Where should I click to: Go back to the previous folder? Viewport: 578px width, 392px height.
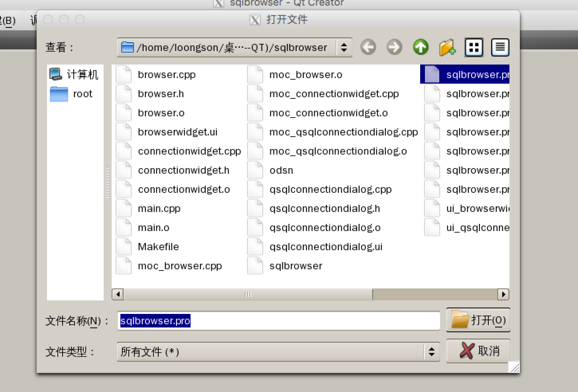pos(368,47)
